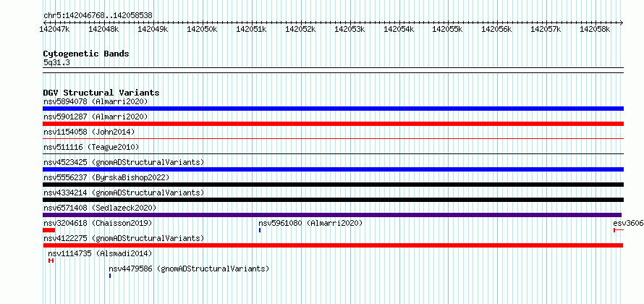Select the 142051k ruler tick label

tap(251, 29)
